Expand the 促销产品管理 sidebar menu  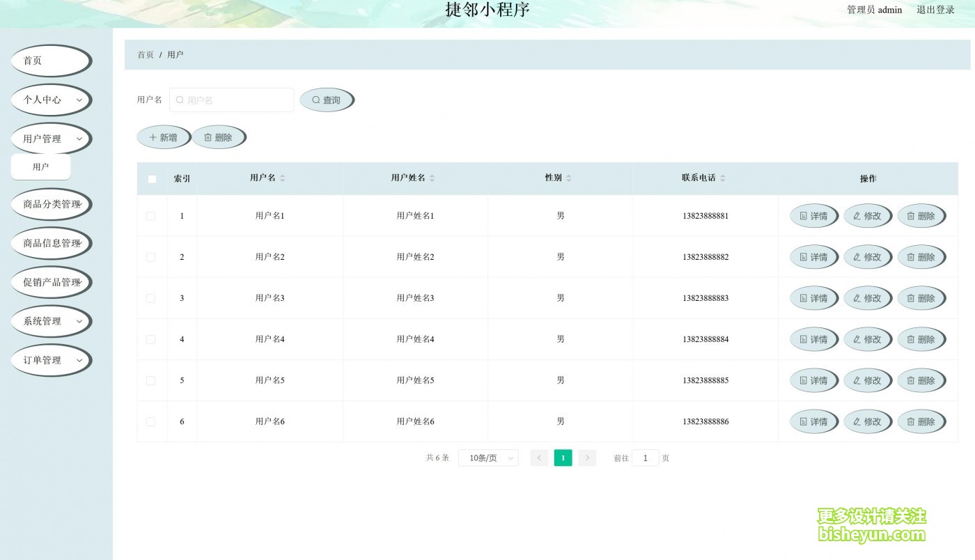[x=51, y=282]
